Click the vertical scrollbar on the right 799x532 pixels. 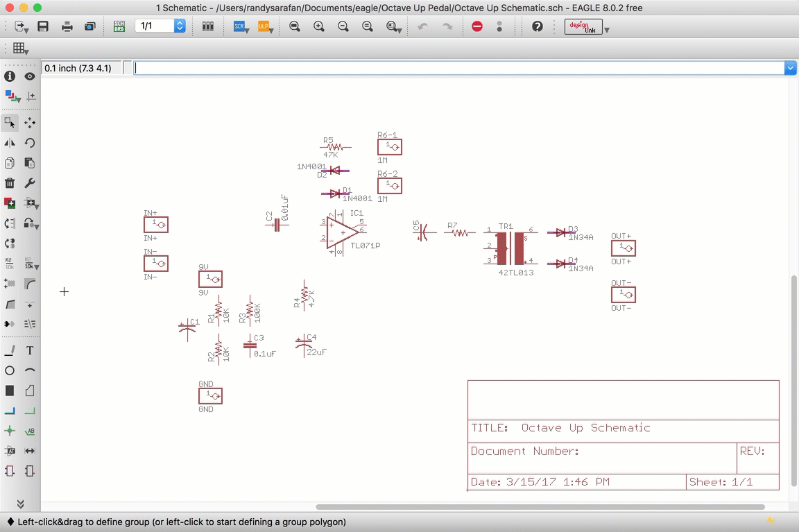click(794, 381)
